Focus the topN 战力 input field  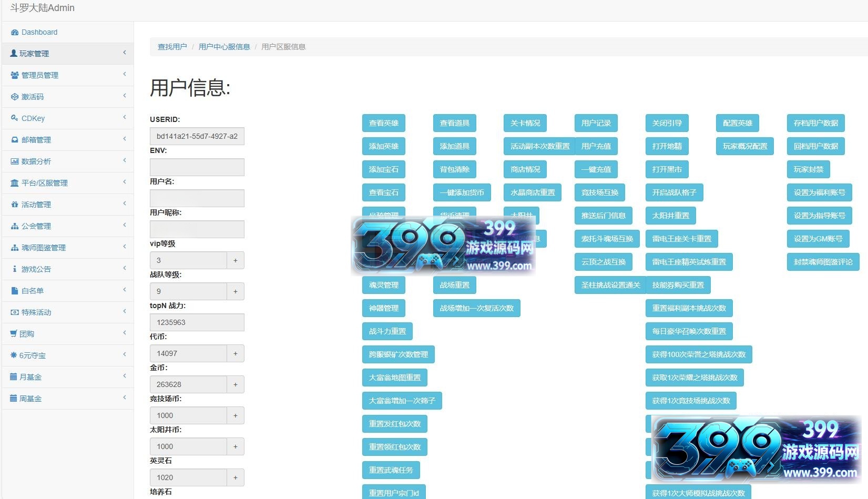197,322
